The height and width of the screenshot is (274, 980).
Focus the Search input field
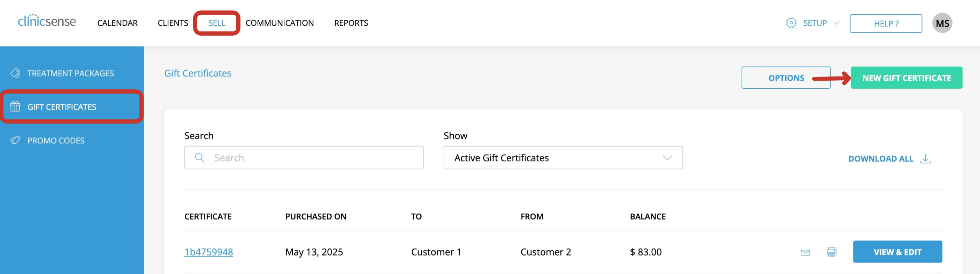[304, 158]
